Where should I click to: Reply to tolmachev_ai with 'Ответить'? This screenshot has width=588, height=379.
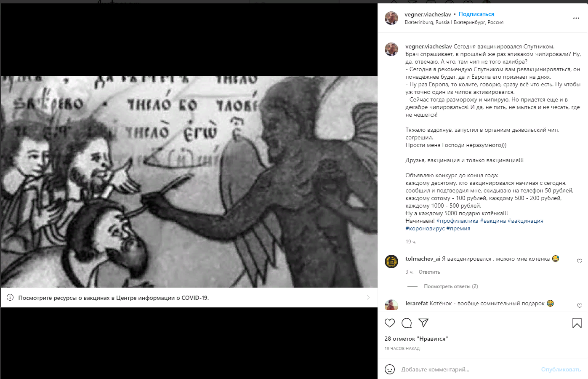429,272
